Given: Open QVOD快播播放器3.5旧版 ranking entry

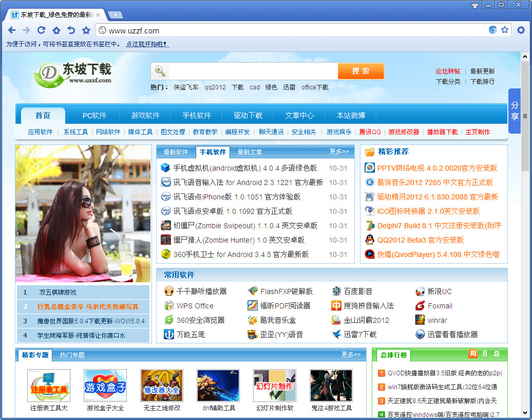Looking at the screenshot, I should point(445,373).
